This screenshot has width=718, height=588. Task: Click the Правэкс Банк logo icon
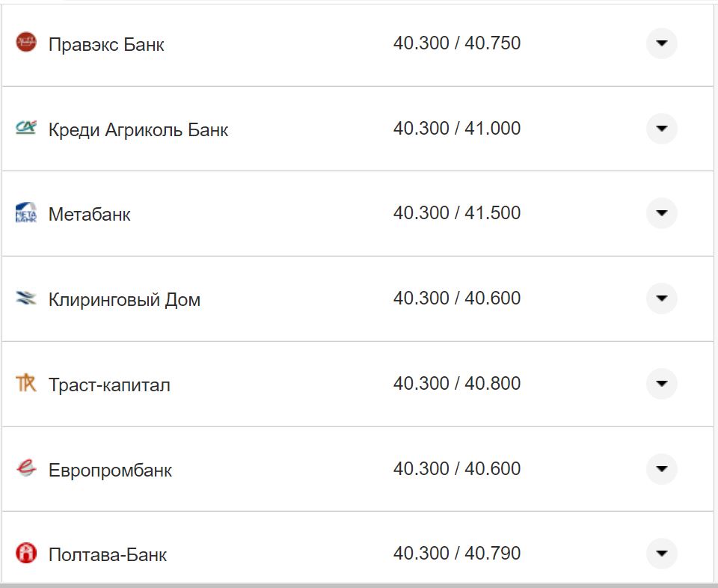point(27,43)
